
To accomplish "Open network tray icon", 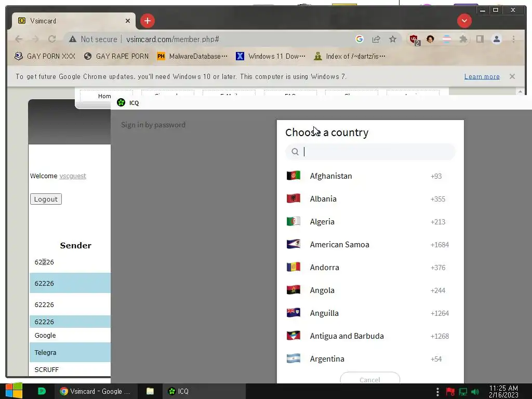I will click(463, 392).
